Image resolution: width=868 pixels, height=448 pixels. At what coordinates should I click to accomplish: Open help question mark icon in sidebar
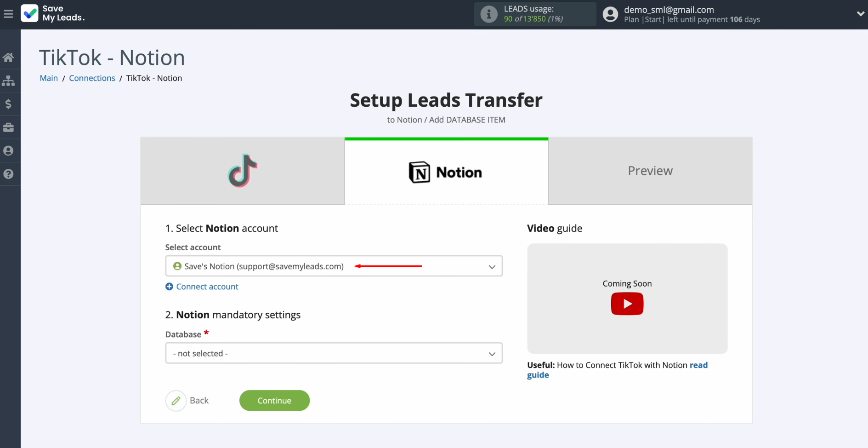click(8, 174)
